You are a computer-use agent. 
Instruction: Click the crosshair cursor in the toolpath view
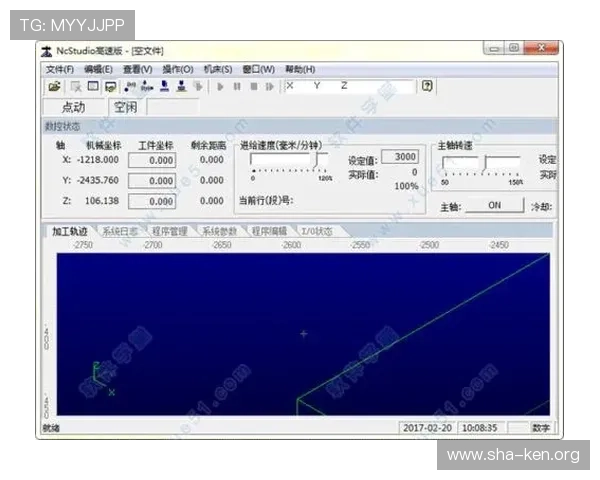[303, 334]
